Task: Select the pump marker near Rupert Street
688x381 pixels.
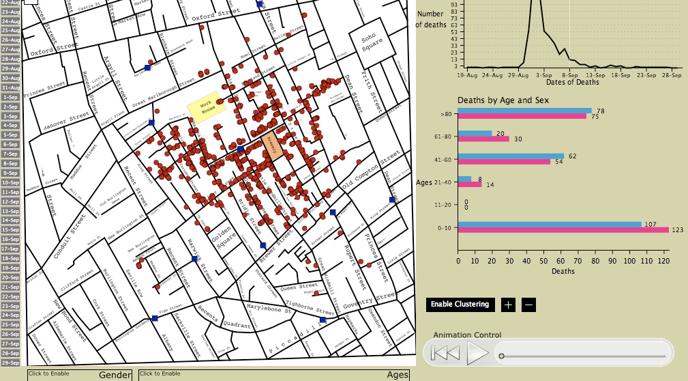Action: click(x=333, y=212)
